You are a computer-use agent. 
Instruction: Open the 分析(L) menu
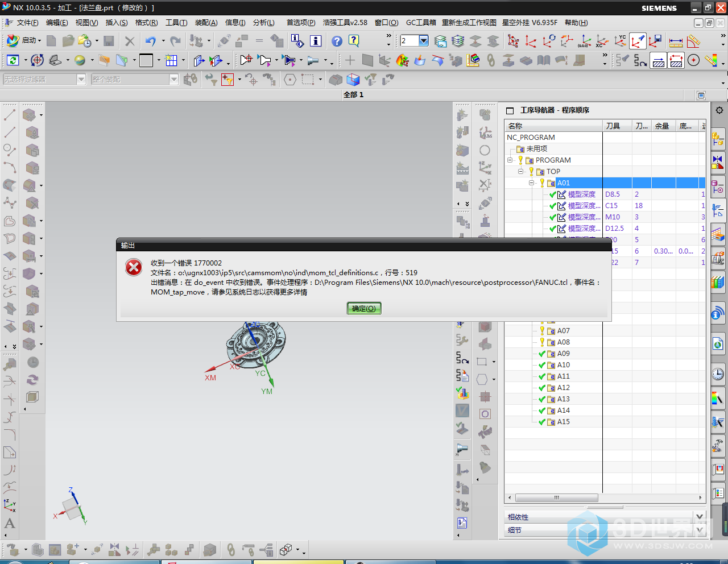264,23
